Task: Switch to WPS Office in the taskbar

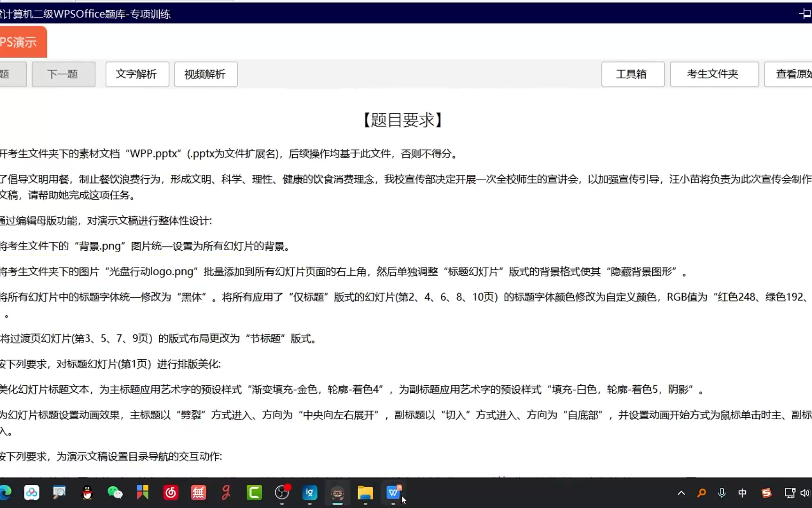Action: tap(393, 492)
